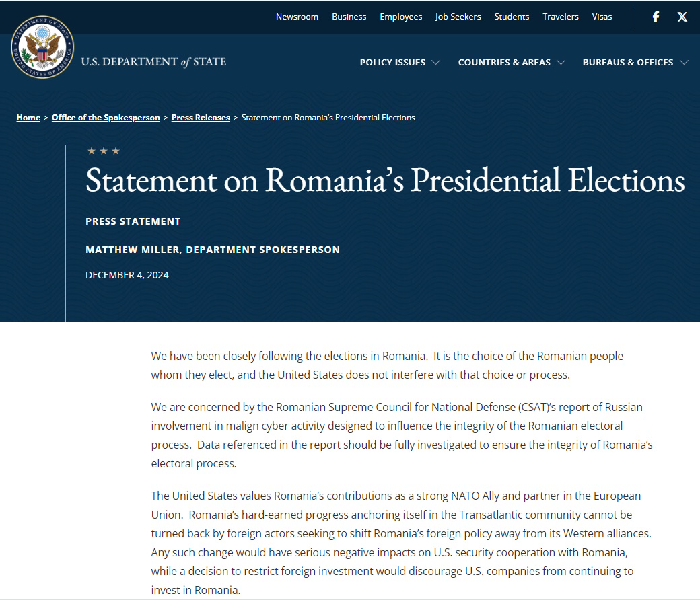Image resolution: width=700 pixels, height=600 pixels.
Task: Expand the Policy Issues dropdown chevron
Action: pos(436,63)
